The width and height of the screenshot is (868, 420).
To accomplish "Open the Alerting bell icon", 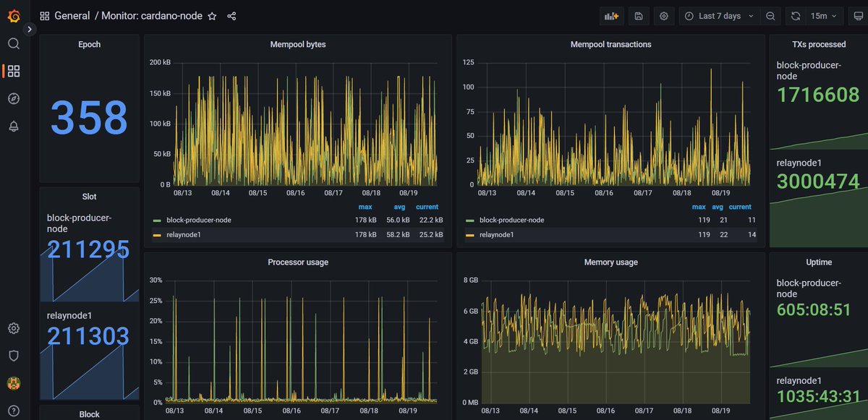I will (x=14, y=126).
